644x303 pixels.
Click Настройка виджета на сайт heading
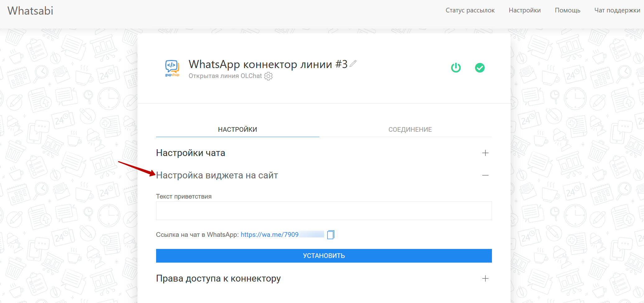217,175
